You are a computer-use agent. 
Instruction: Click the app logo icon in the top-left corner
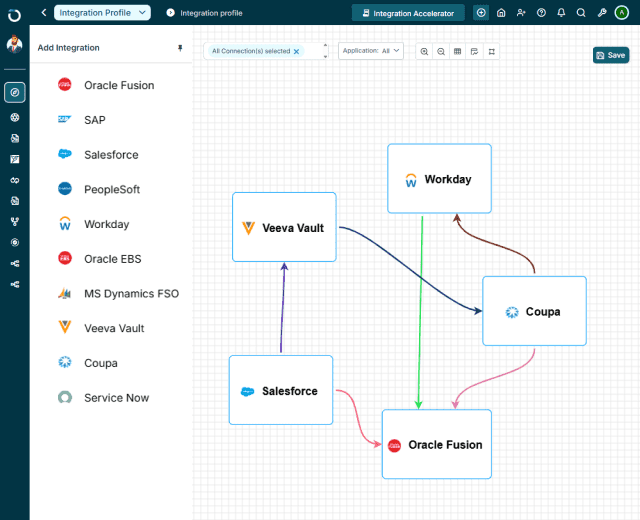[14, 15]
